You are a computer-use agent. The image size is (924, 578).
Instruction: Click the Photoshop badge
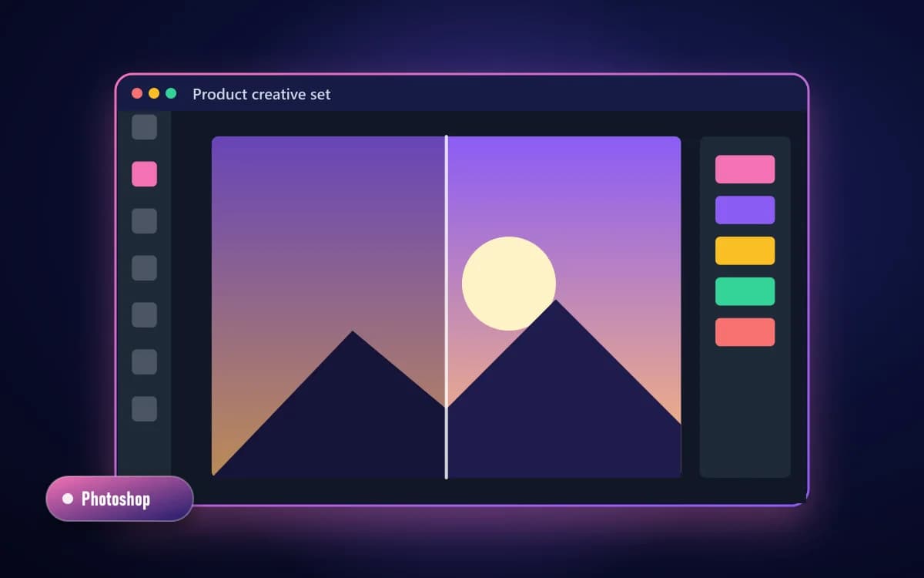click(x=119, y=499)
